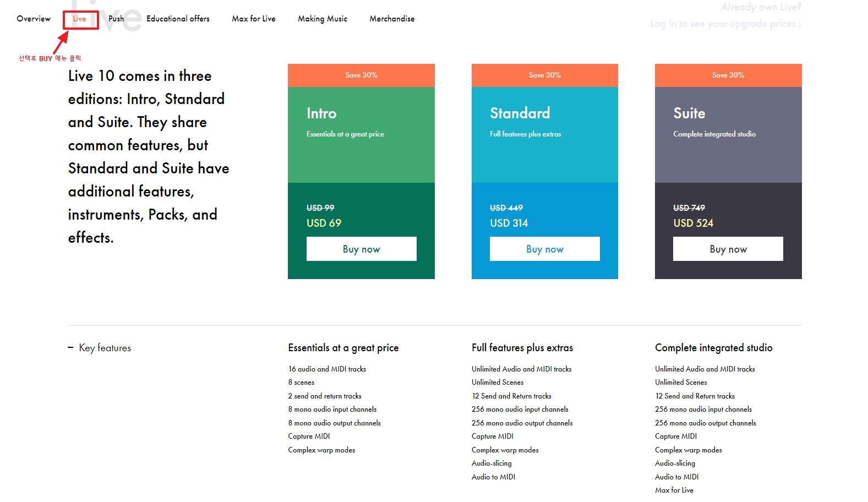Click Buy now for Standard edition
The width and height of the screenshot is (868, 502).
(x=545, y=249)
